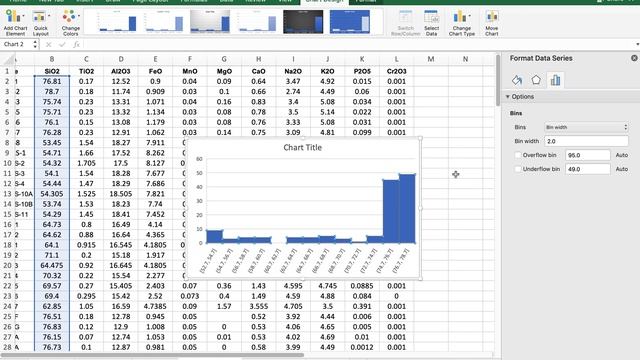Click the P2O5 header cell
Viewport: 640px width, 360px height.
pyautogui.click(x=362, y=71)
